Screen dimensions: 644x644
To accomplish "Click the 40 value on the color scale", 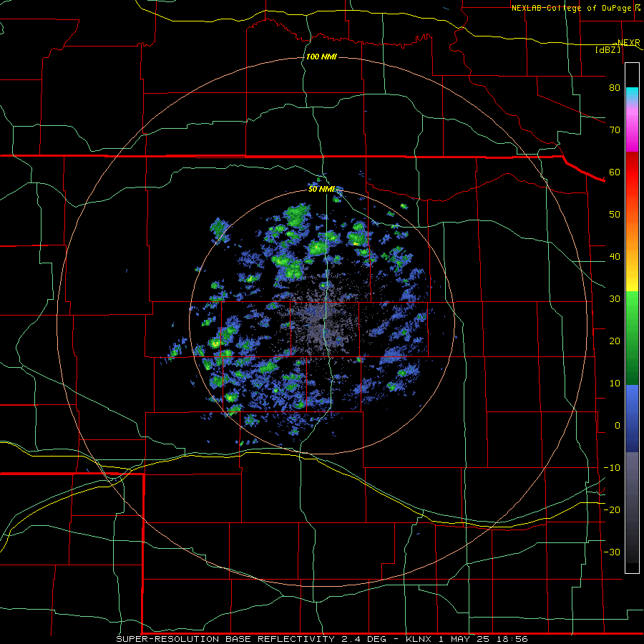I will [615, 257].
